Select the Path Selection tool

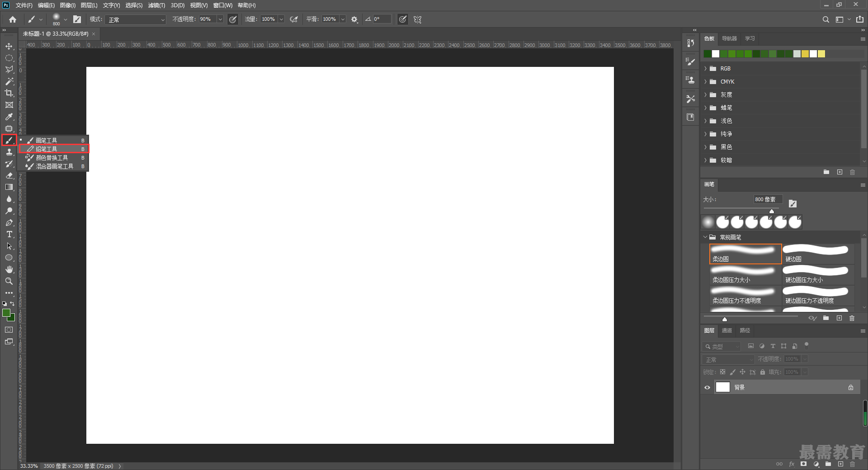[9, 246]
